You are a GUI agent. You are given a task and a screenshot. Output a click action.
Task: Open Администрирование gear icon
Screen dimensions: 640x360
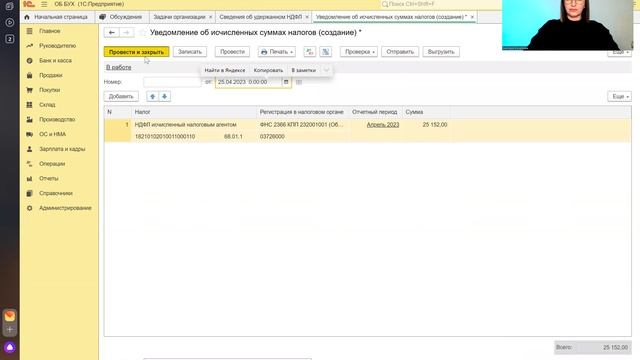tap(29, 208)
